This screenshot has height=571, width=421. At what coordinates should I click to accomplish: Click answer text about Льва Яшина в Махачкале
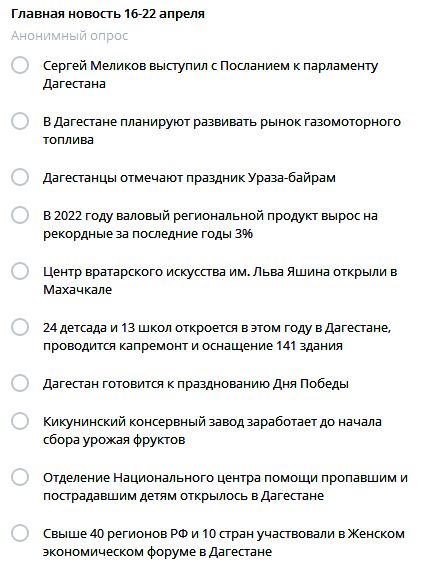point(220,281)
